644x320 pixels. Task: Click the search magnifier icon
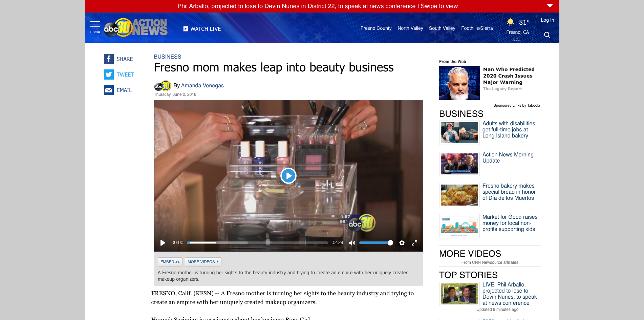pos(547,35)
